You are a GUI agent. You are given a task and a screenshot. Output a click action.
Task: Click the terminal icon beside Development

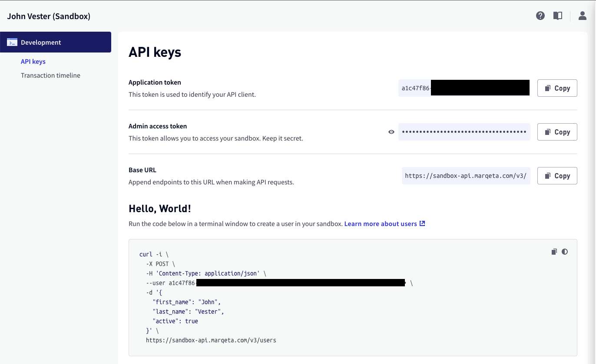[x=11, y=42]
